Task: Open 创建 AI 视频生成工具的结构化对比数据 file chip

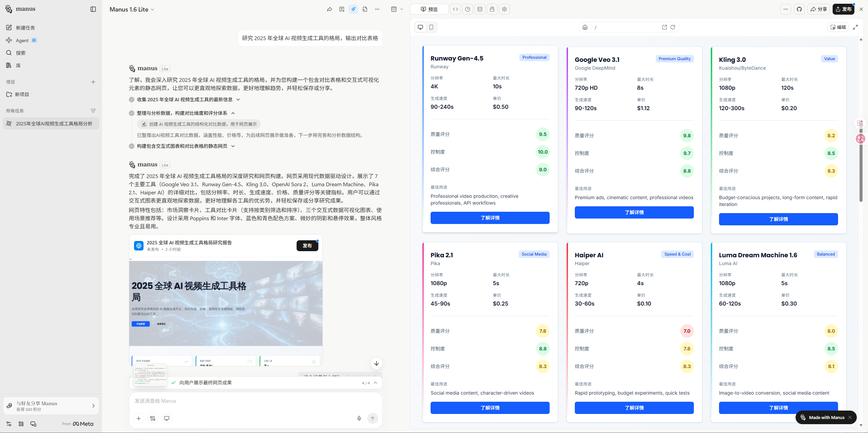Action: pyautogui.click(x=199, y=124)
